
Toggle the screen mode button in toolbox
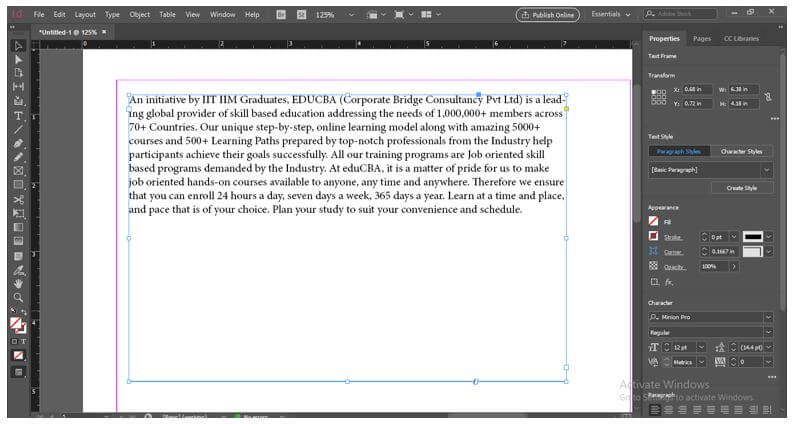(x=18, y=372)
